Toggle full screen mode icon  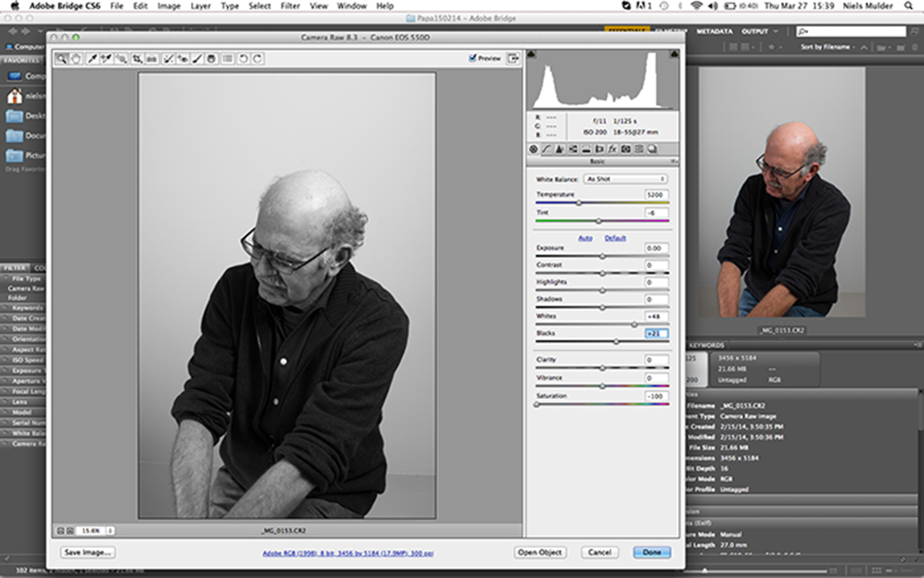[513, 58]
